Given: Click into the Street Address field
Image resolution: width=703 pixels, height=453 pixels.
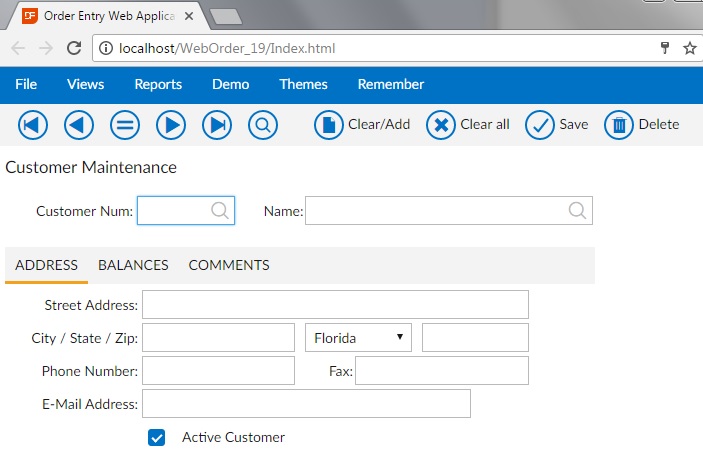Looking at the screenshot, I should pyautogui.click(x=335, y=305).
